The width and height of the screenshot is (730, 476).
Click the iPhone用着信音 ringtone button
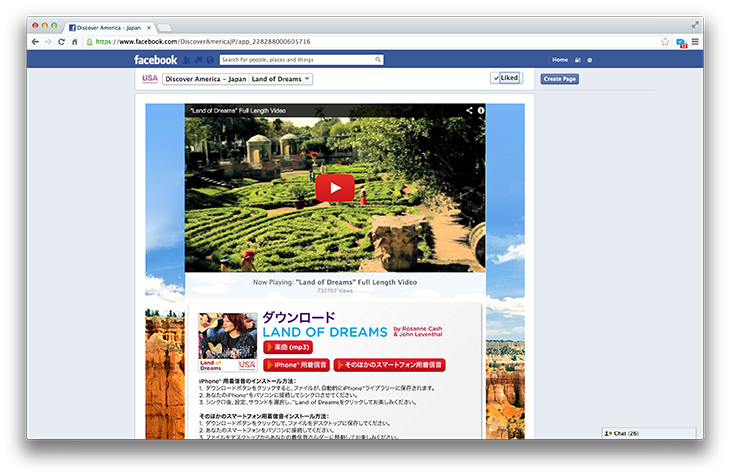296,365
